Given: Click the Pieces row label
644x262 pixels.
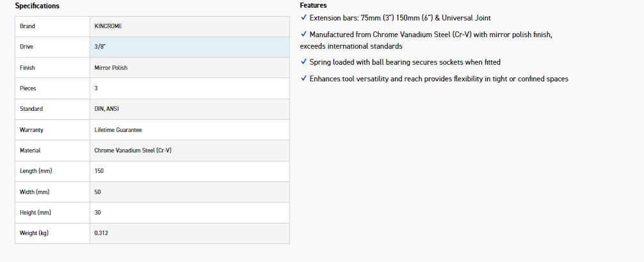Looking at the screenshot, I should click(x=28, y=88).
